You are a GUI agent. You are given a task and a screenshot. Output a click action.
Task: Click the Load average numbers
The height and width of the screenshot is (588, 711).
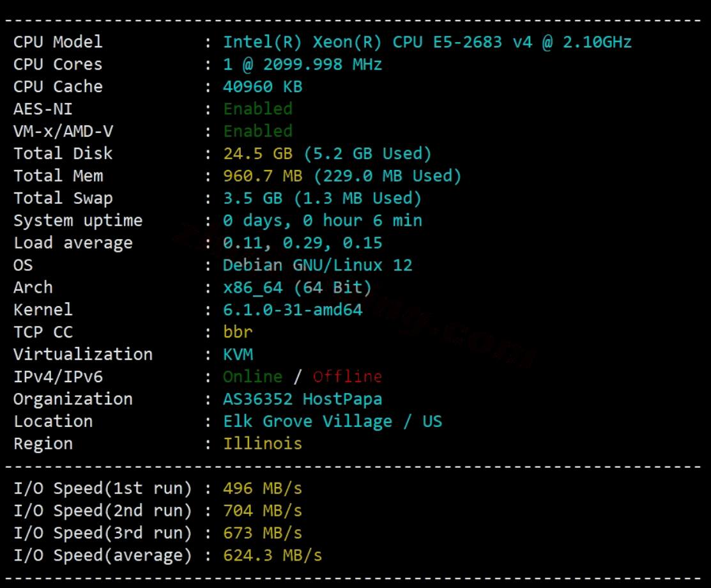[x=302, y=244]
